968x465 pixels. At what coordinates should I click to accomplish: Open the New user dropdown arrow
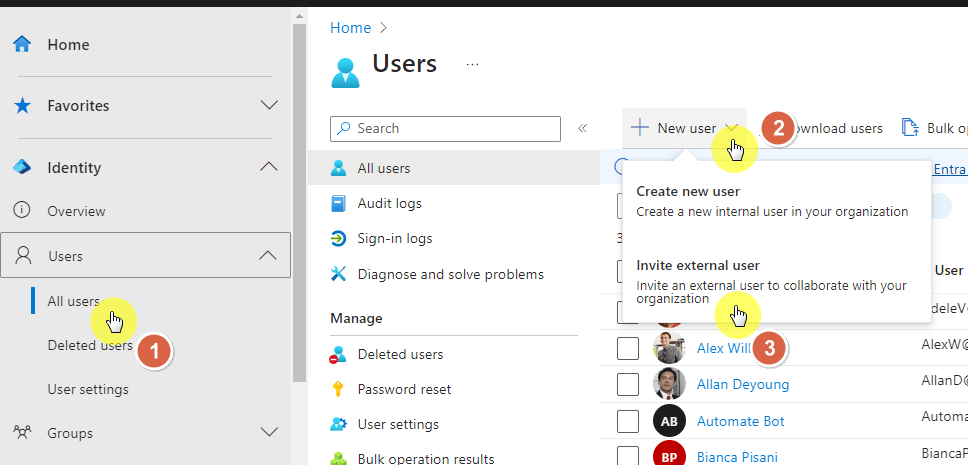point(732,128)
